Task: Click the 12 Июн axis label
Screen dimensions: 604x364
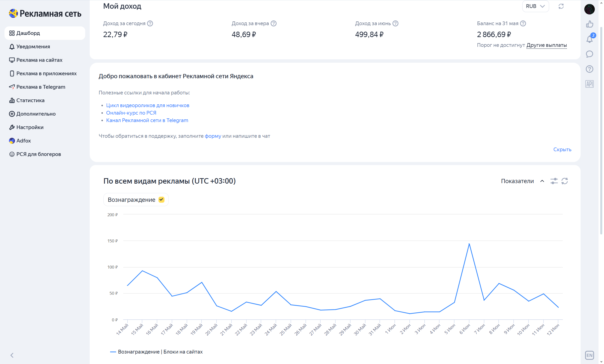Action: [x=553, y=329]
